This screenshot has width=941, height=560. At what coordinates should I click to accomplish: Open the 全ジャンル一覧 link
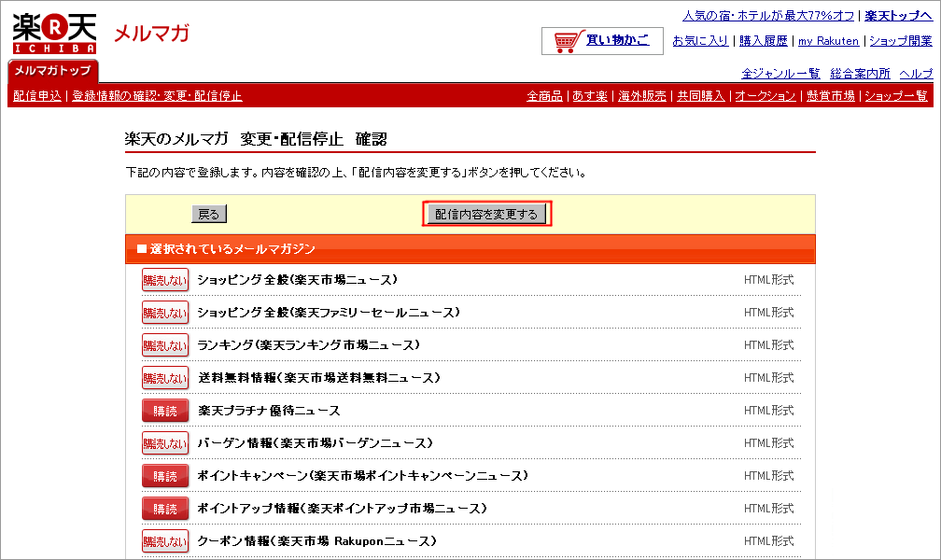[x=780, y=74]
